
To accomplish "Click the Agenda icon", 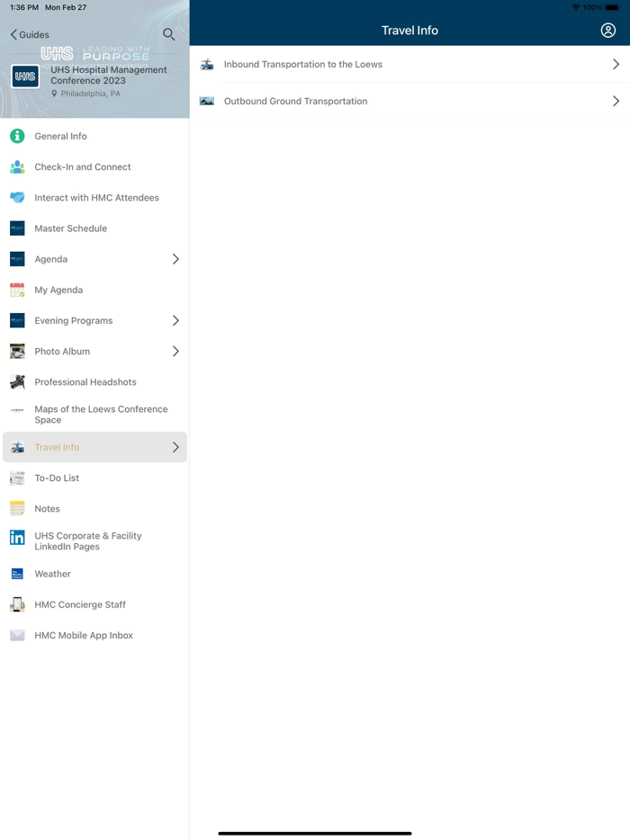I will pos(17,259).
